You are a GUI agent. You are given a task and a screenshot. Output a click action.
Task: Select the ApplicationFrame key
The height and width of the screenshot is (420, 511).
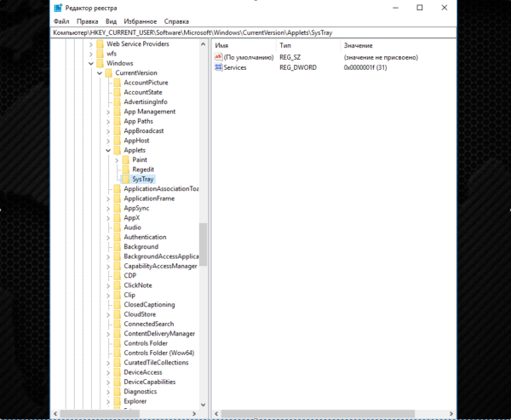149,198
